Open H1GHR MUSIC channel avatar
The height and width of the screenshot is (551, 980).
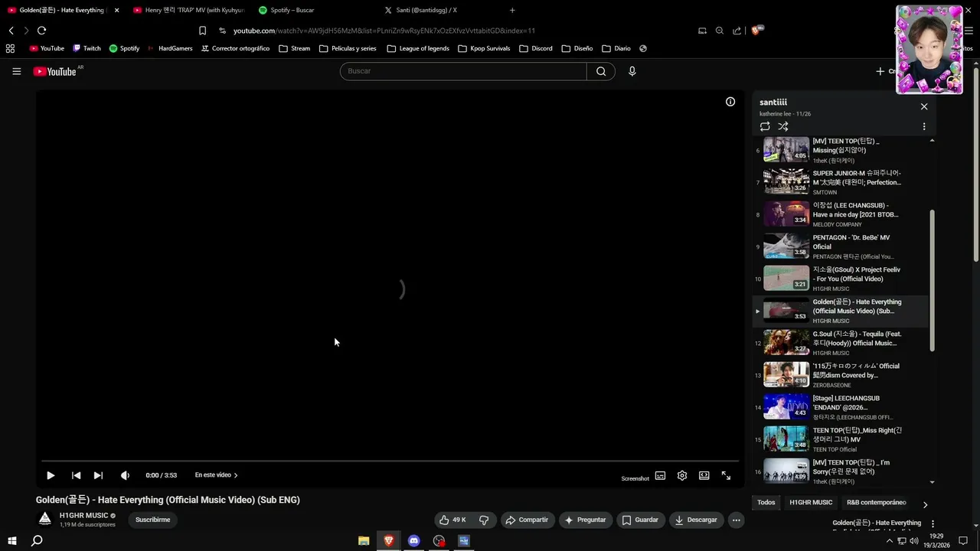point(45,519)
